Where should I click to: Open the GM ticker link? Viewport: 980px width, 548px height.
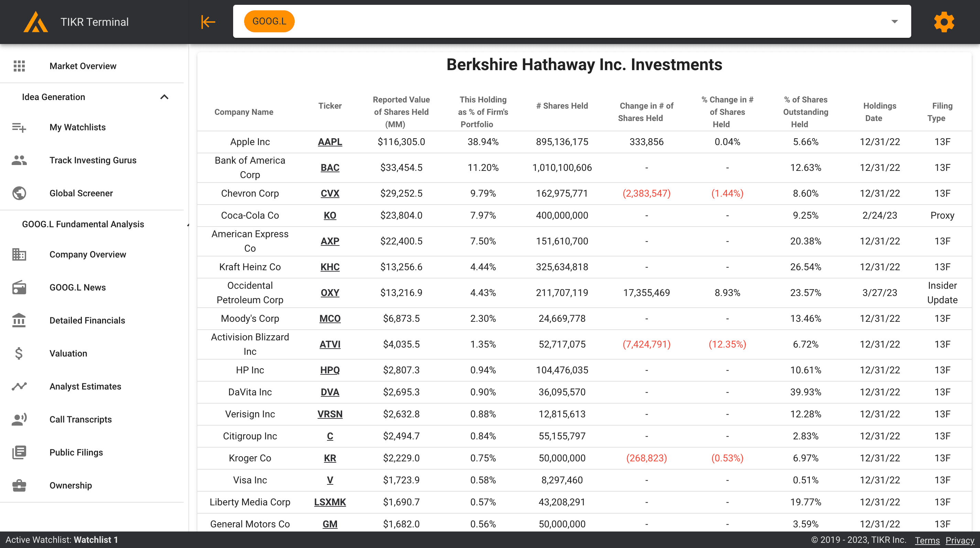tap(330, 524)
